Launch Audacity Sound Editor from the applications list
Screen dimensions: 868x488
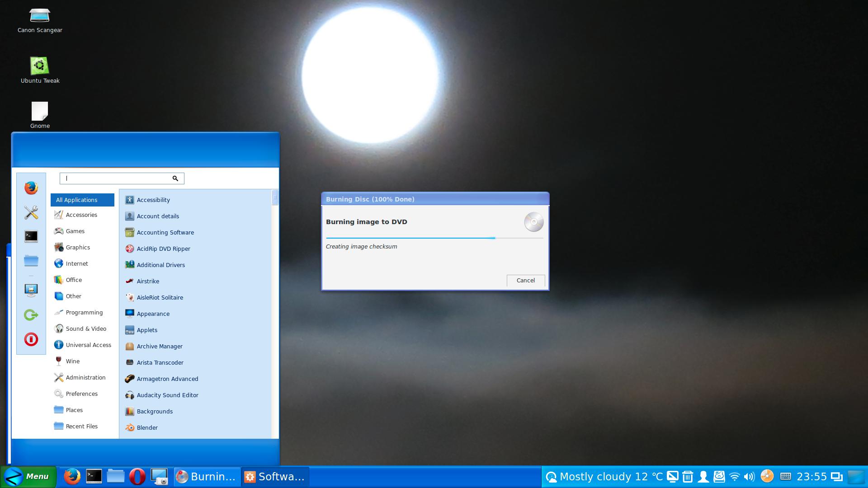(167, 395)
